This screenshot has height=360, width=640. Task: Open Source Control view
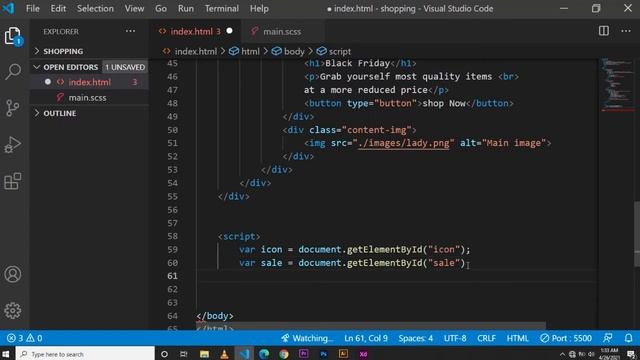(13, 108)
